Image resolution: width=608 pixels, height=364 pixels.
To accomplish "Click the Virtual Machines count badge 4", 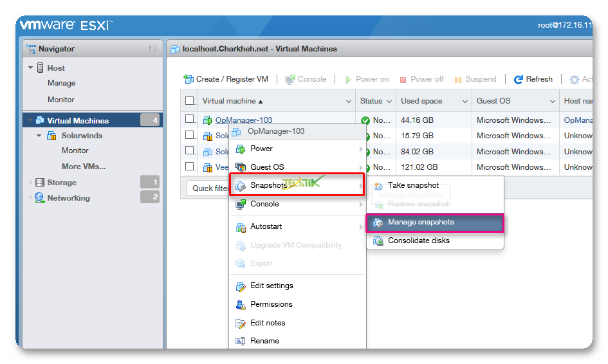I will coord(150,120).
